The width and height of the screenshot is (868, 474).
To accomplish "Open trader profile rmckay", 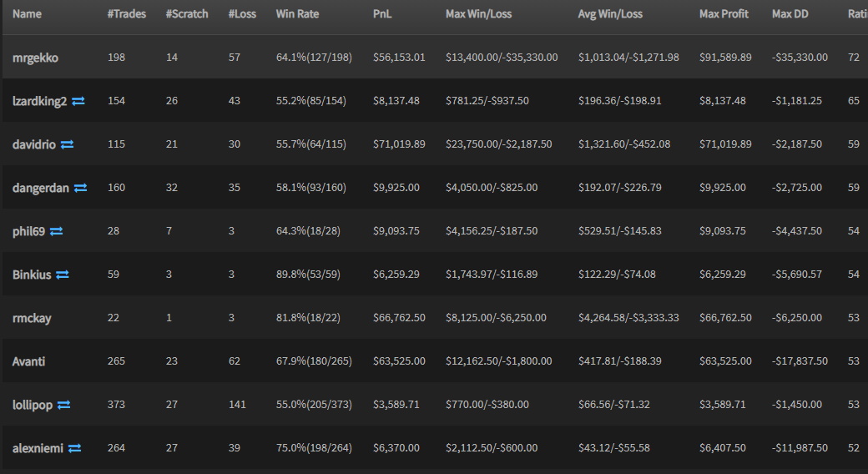I will click(32, 319).
